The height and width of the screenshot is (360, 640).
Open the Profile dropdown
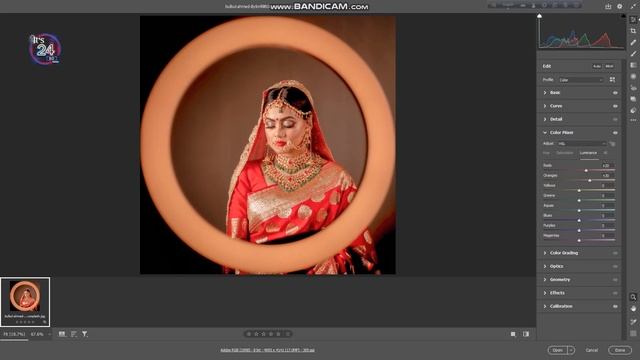coord(581,80)
